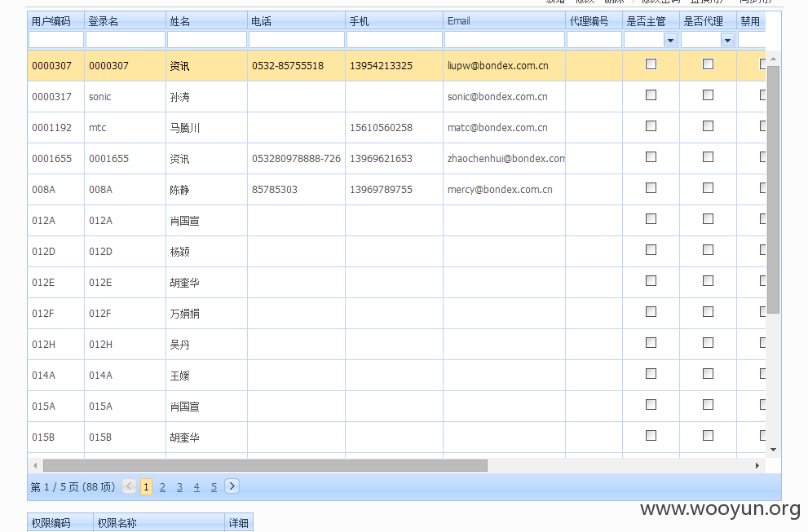The height and width of the screenshot is (532, 808).
Task: Toggle 是否主管 for user 0001655
Action: (651, 156)
